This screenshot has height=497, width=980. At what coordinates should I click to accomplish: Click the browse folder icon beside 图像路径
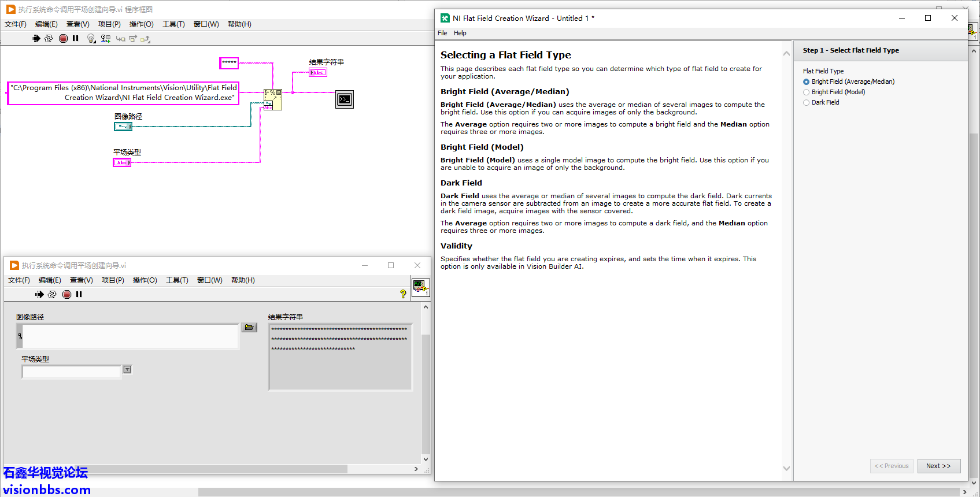coord(249,328)
